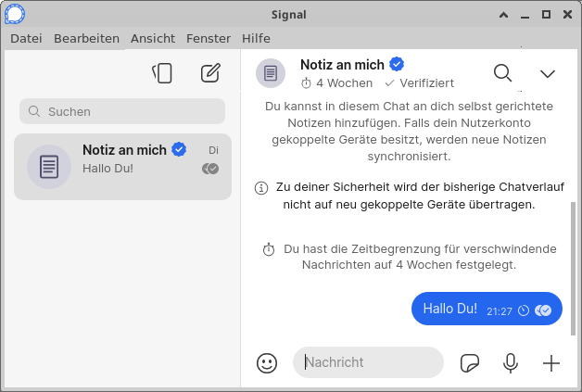Click the 21:27 message timestamp

(x=500, y=311)
